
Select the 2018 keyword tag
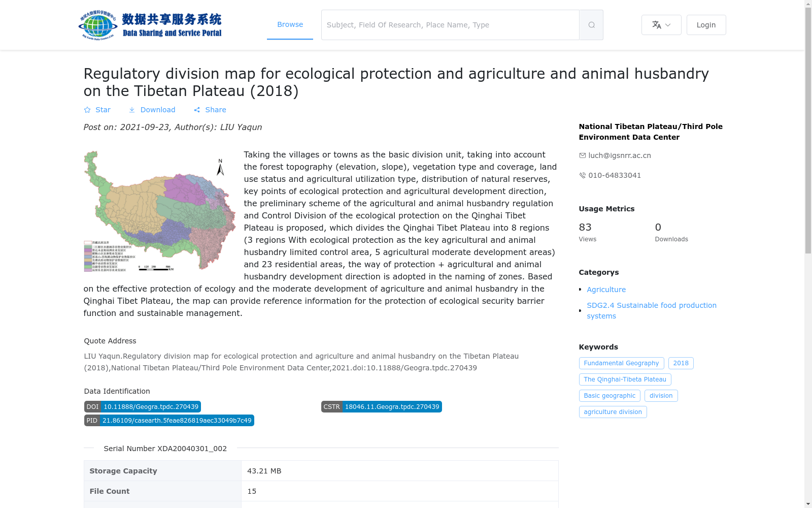(681, 363)
